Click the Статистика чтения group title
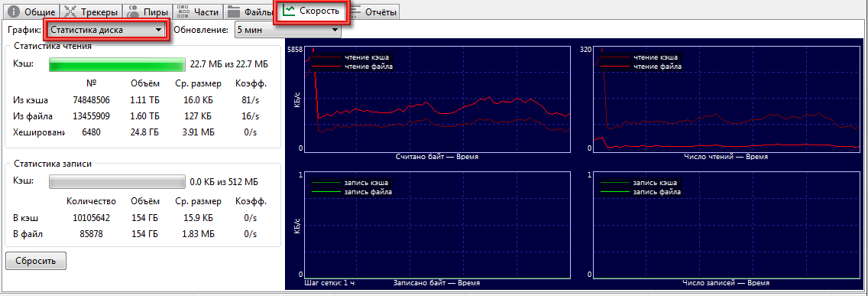The image size is (868, 296). coord(53,46)
